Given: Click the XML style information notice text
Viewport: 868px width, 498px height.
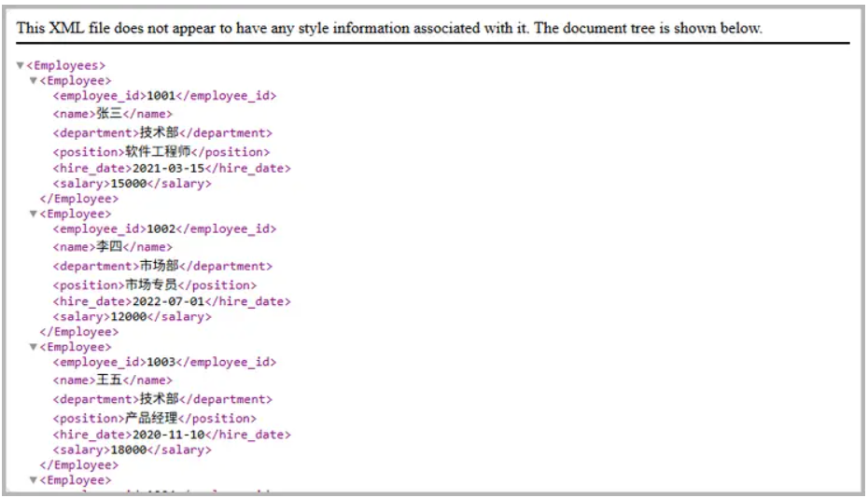Looking at the screenshot, I should [x=389, y=29].
